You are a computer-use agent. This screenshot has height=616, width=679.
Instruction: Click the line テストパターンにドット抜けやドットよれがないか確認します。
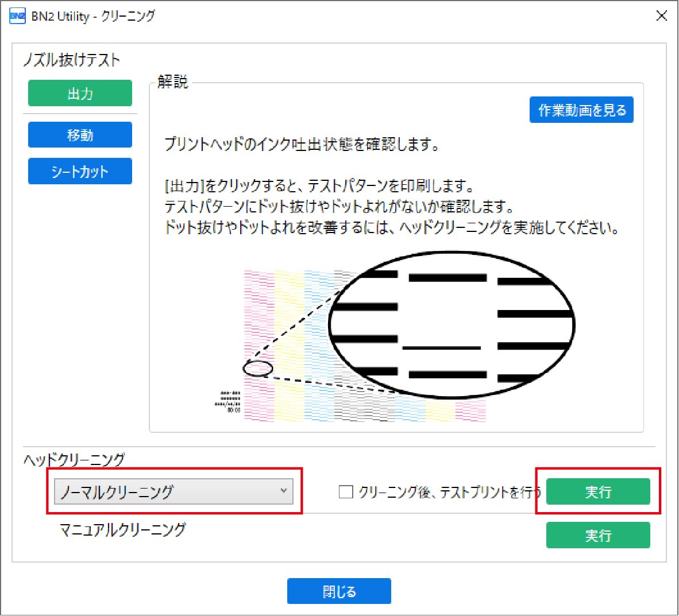click(x=339, y=207)
